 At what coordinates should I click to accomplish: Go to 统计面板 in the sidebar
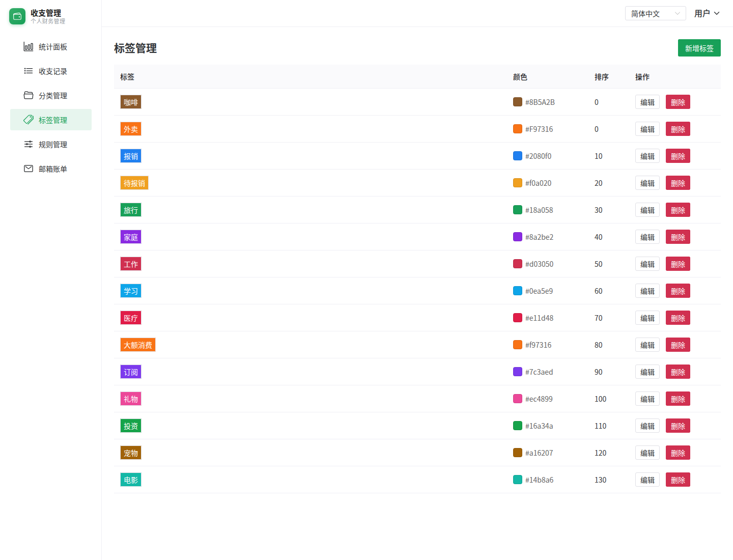coord(51,47)
